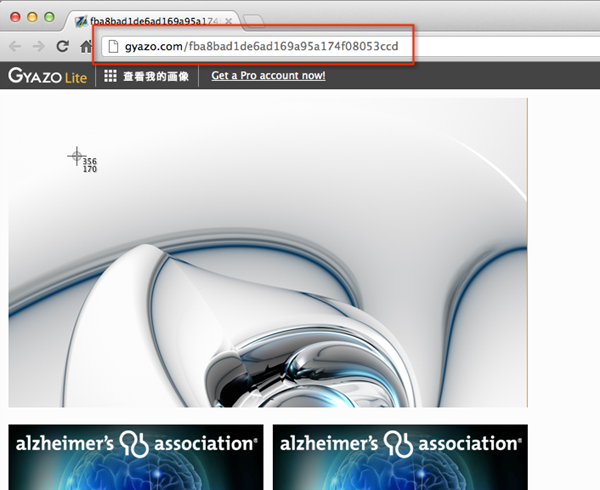Screen dimensions: 600x490
Task: Open a new tab with the blank tab button
Action: coord(253,21)
